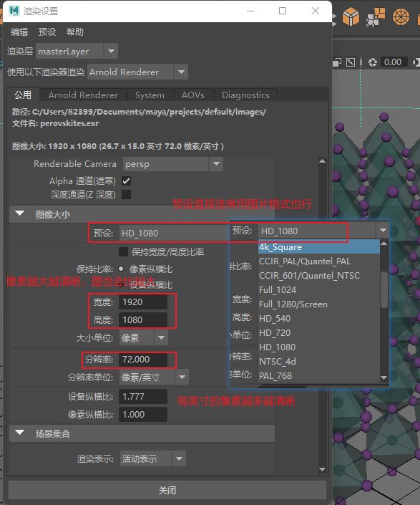Select 4k_Square from preset list
The height and width of the screenshot is (505, 420).
[319, 247]
